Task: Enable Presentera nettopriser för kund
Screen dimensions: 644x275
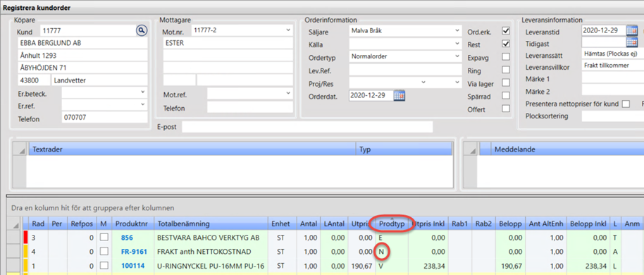Action: [626, 104]
